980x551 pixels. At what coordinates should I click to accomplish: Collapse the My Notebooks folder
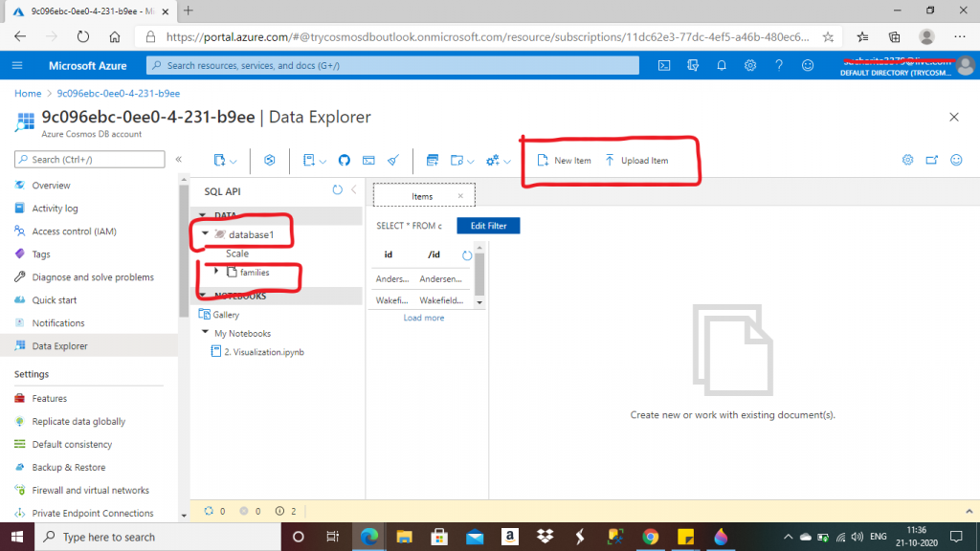point(205,333)
